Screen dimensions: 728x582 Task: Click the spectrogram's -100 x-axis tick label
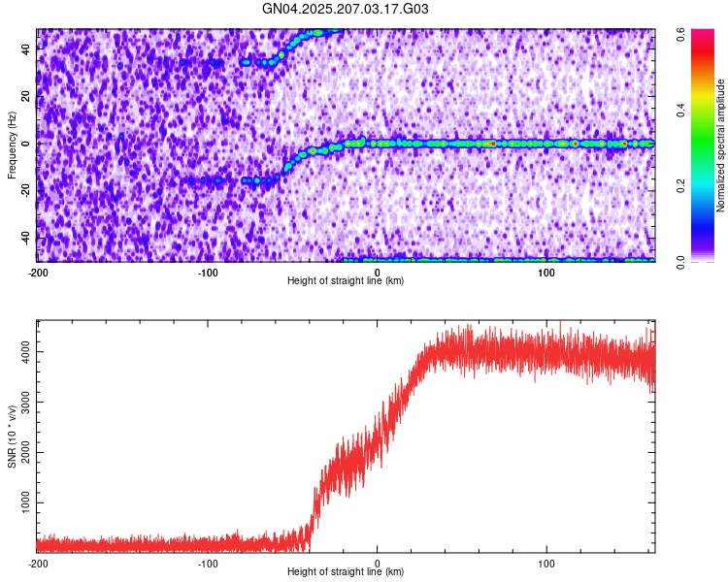coord(208,273)
